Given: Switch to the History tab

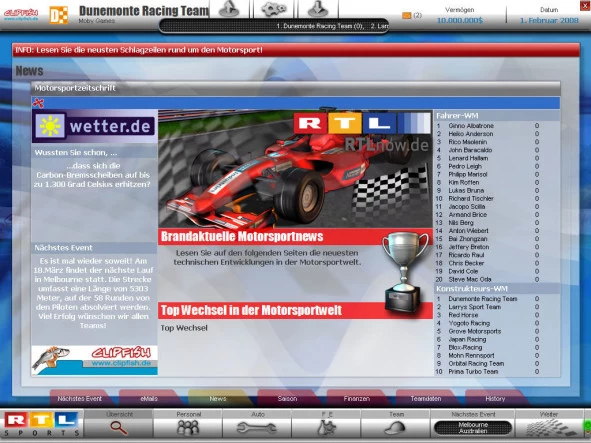Looking at the screenshot, I should coord(495,399).
